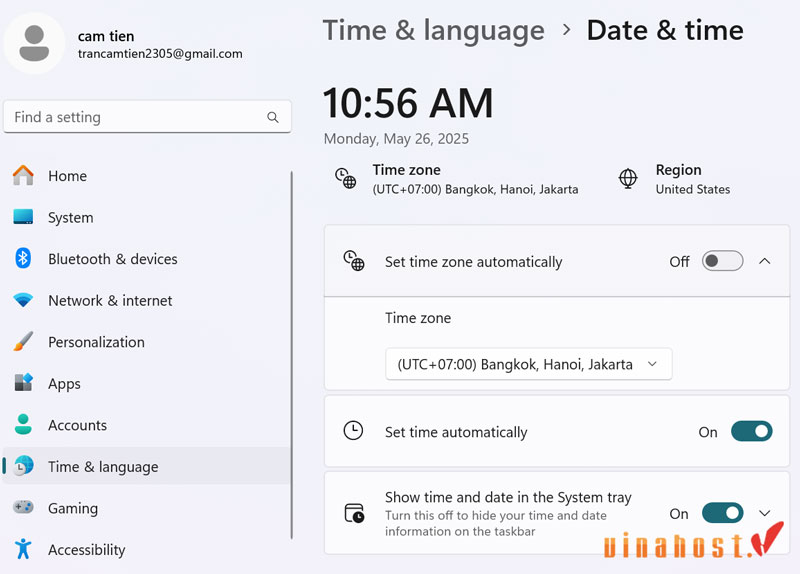Click the email trancamtien2305@gmail.com
This screenshot has height=574, width=800.
160,54
